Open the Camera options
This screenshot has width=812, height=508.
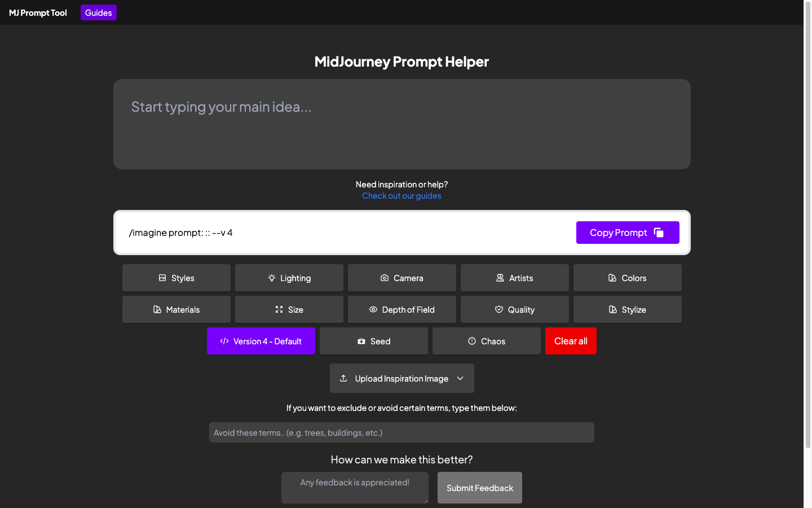coord(402,278)
